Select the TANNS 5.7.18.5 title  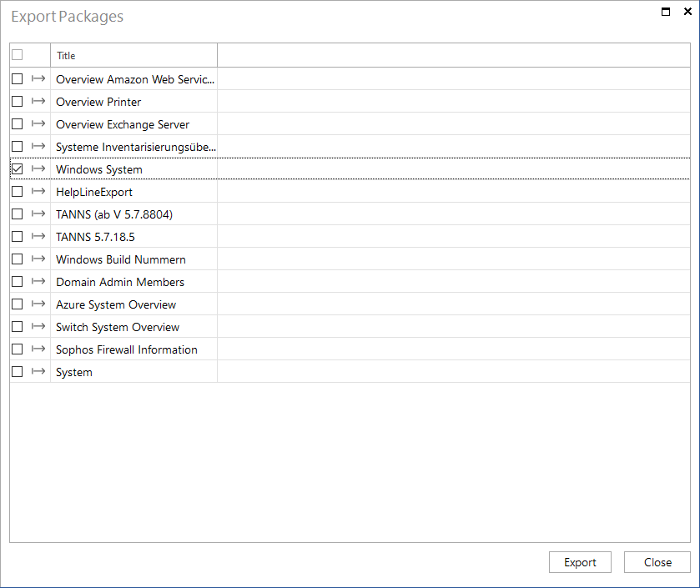95,237
